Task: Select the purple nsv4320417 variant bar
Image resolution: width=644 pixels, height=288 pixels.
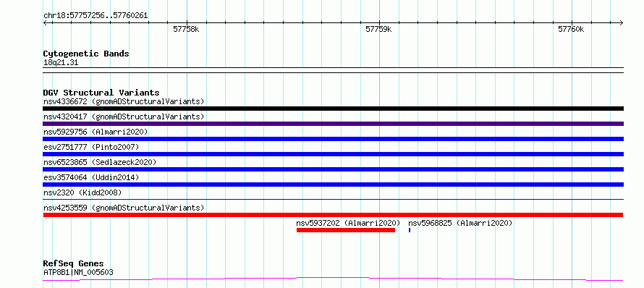Action: 333,124
